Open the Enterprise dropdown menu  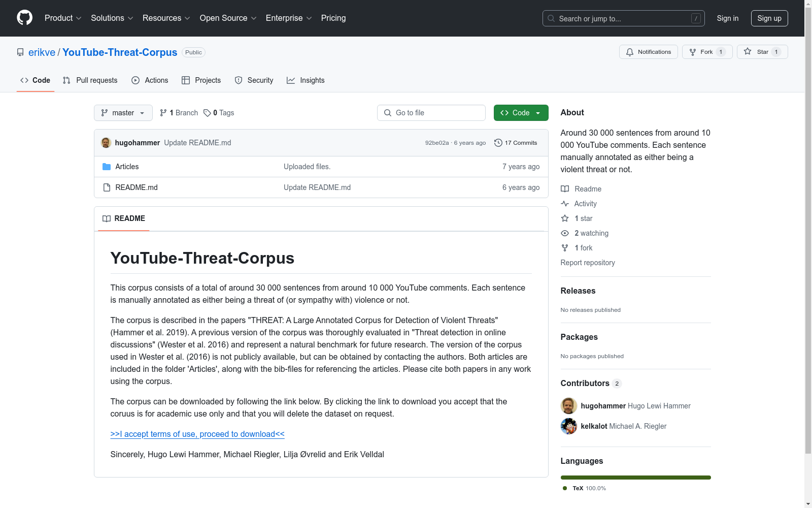point(289,18)
